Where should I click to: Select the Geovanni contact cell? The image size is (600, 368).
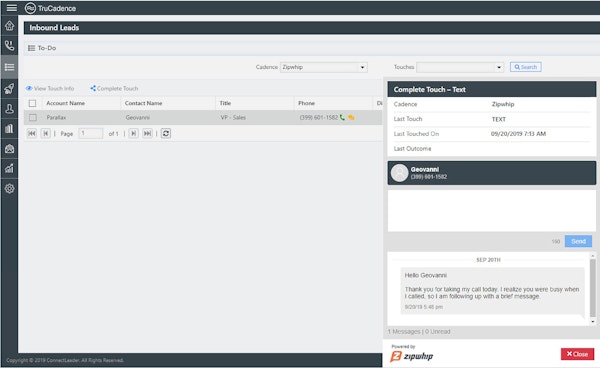click(137, 117)
